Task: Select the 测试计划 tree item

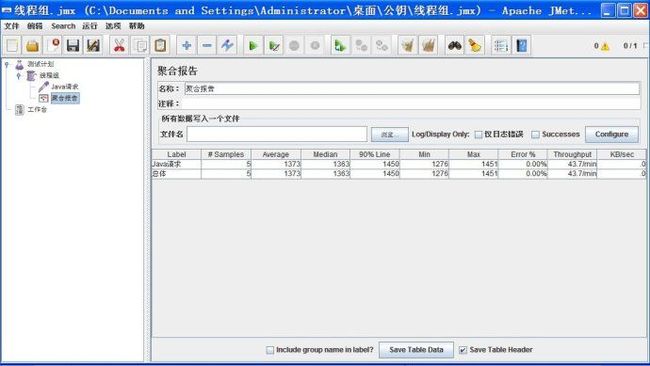Action: [41, 64]
